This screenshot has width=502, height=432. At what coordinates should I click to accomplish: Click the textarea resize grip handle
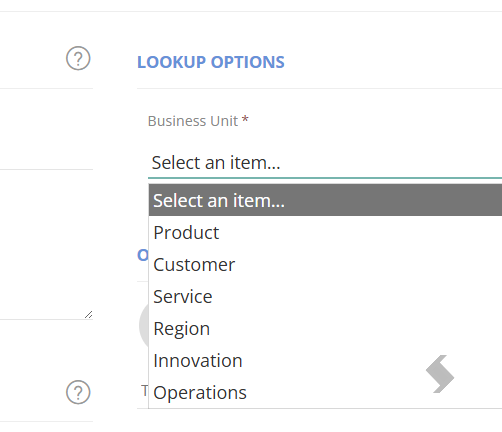(x=89, y=315)
